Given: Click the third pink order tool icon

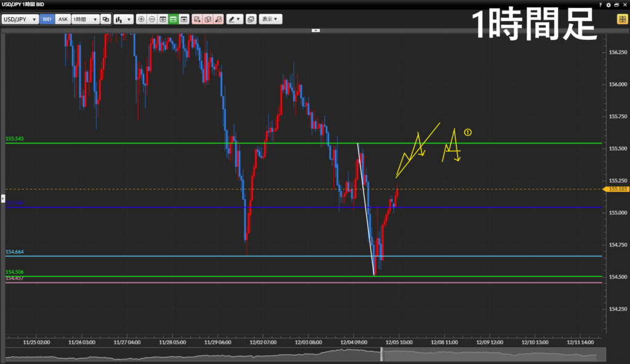Looking at the screenshot, I should (218, 19).
